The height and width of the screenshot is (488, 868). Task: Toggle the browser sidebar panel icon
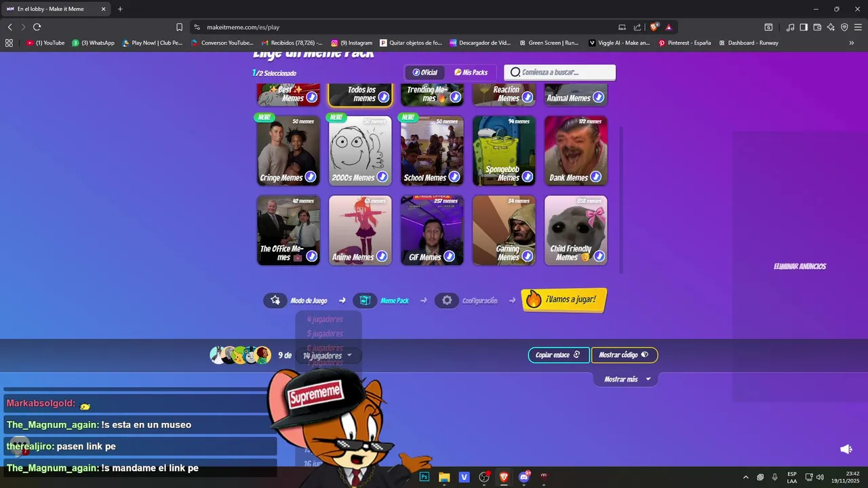[x=804, y=27]
